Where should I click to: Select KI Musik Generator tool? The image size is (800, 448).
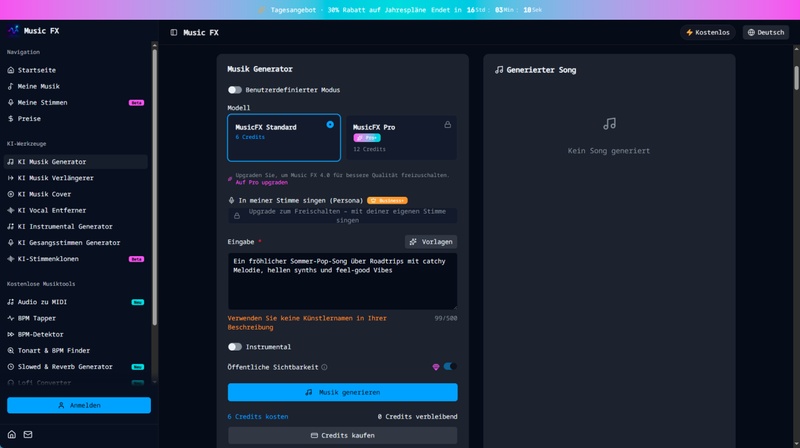[x=76, y=162]
